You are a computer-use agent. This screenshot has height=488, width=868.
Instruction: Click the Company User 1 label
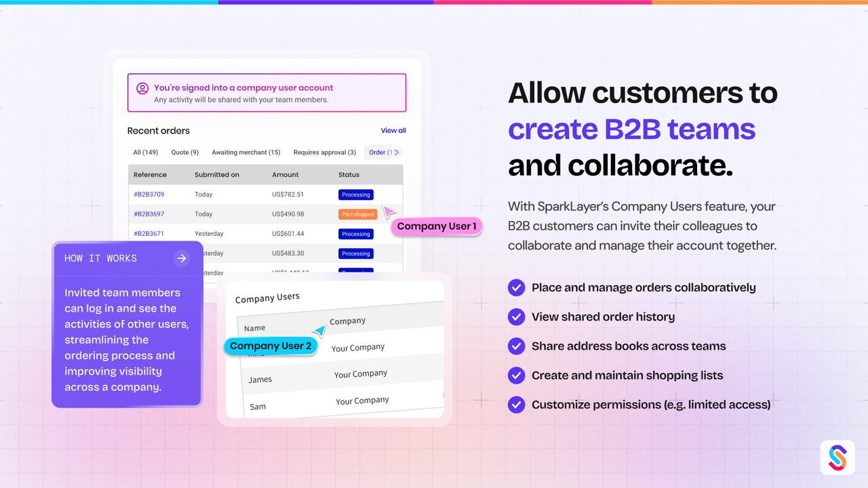point(437,226)
